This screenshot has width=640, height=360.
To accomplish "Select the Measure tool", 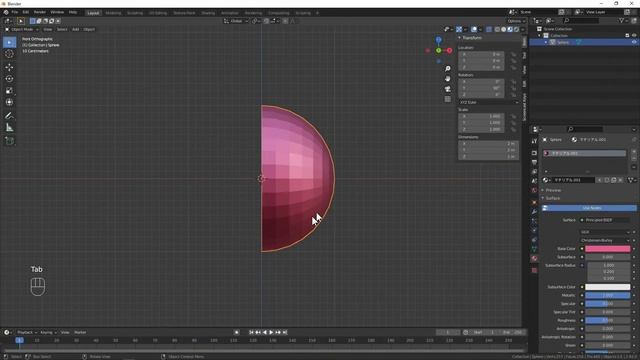I will point(9,128).
